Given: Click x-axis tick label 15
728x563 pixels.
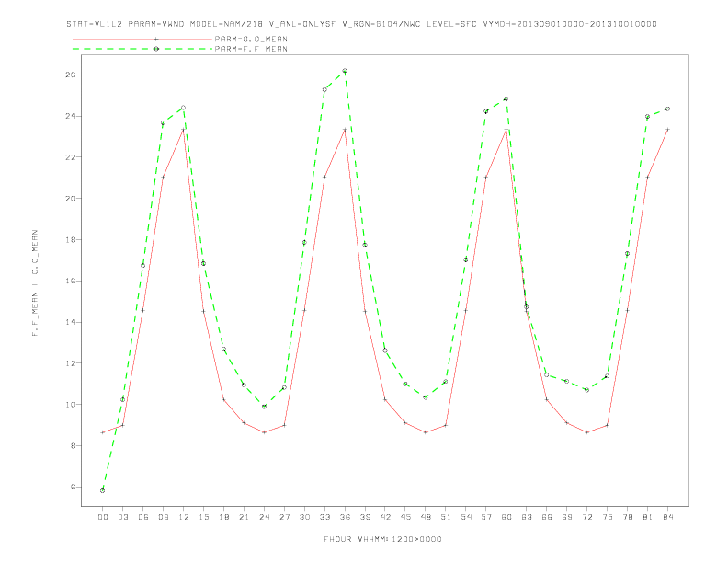Looking at the screenshot, I should [203, 517].
